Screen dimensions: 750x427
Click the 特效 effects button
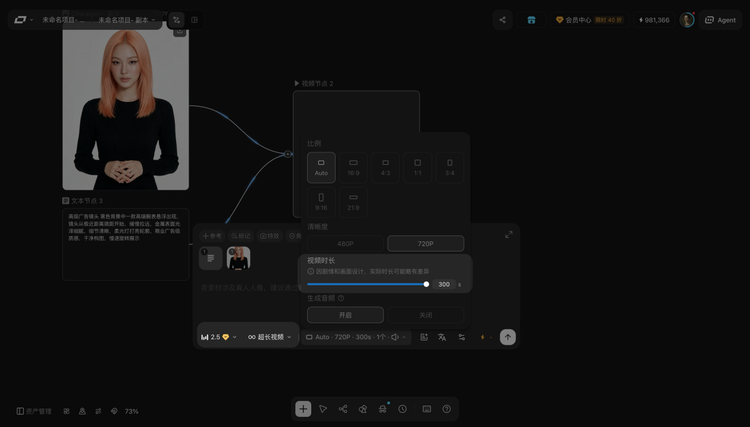269,236
